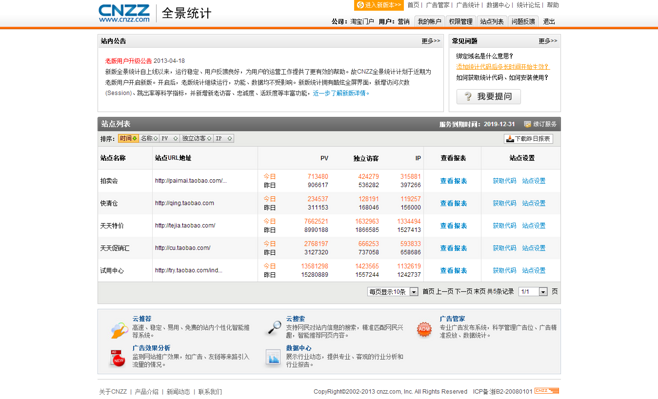This screenshot has height=399, width=658.
Task: Open the 帮助 top link
Action: (553, 5)
